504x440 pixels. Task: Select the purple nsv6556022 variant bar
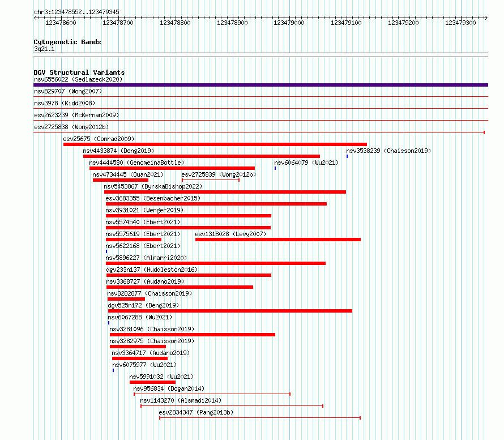click(x=260, y=85)
